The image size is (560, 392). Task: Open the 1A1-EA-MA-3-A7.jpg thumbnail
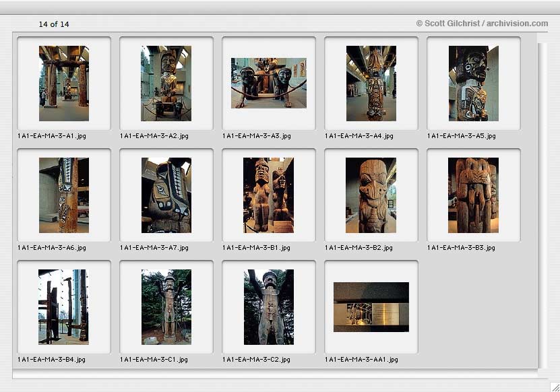[x=166, y=195]
